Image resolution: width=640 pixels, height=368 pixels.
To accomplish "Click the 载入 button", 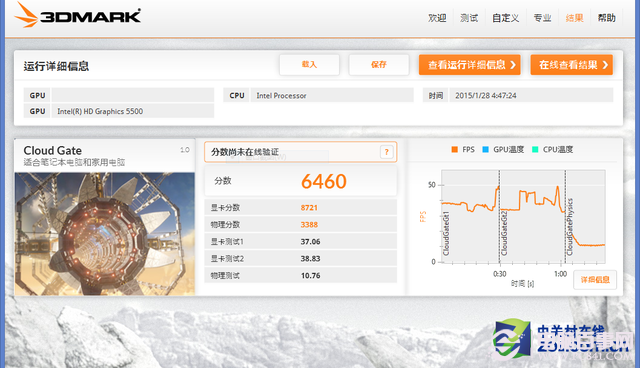I will (309, 64).
